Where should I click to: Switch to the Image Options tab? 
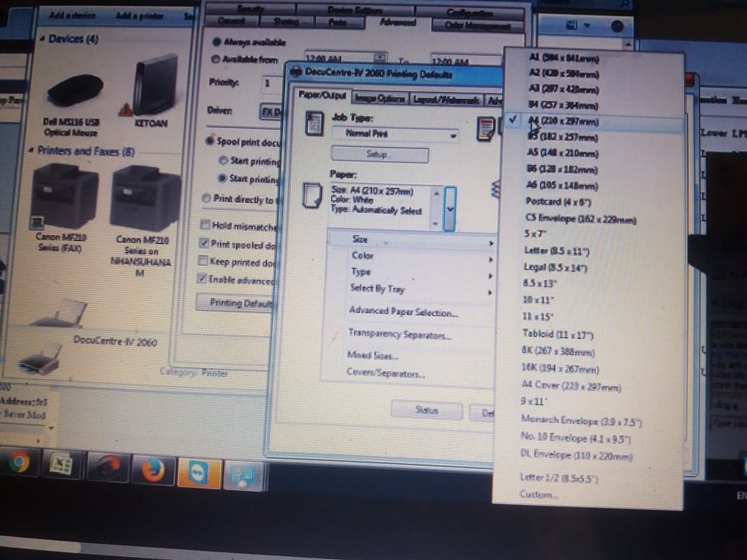pyautogui.click(x=380, y=99)
